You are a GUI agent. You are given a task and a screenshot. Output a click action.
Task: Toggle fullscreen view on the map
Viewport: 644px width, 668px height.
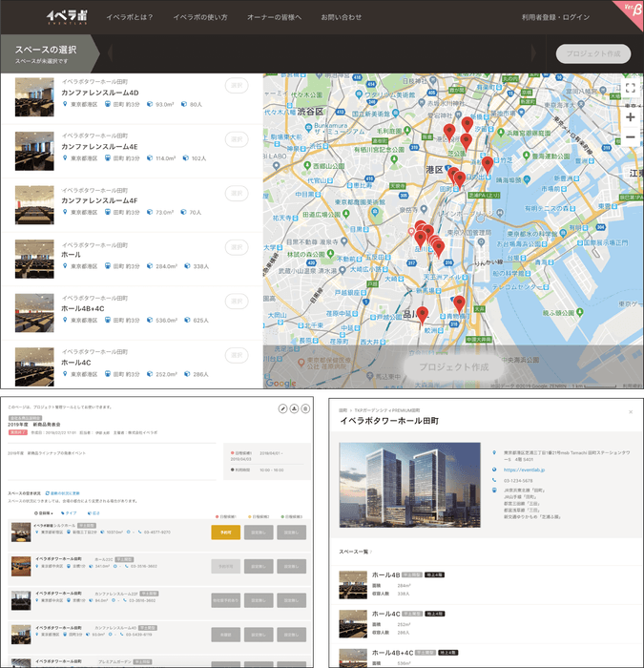[x=630, y=89]
